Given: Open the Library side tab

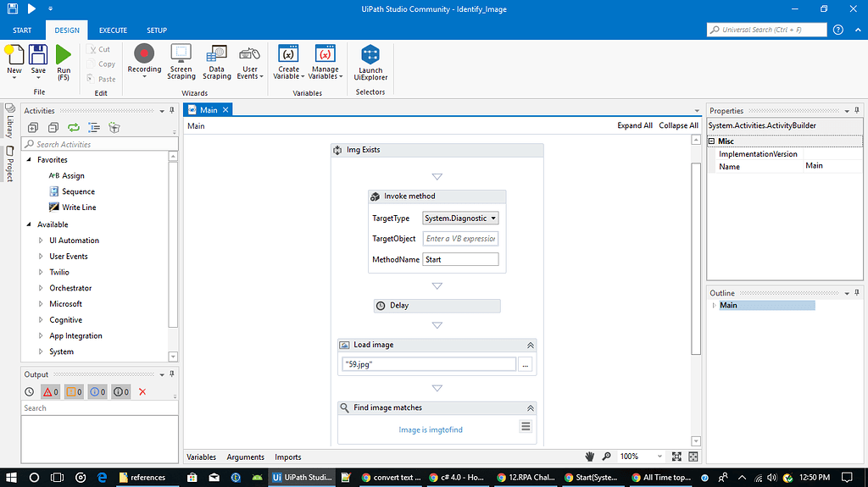Looking at the screenshot, I should (x=9, y=121).
